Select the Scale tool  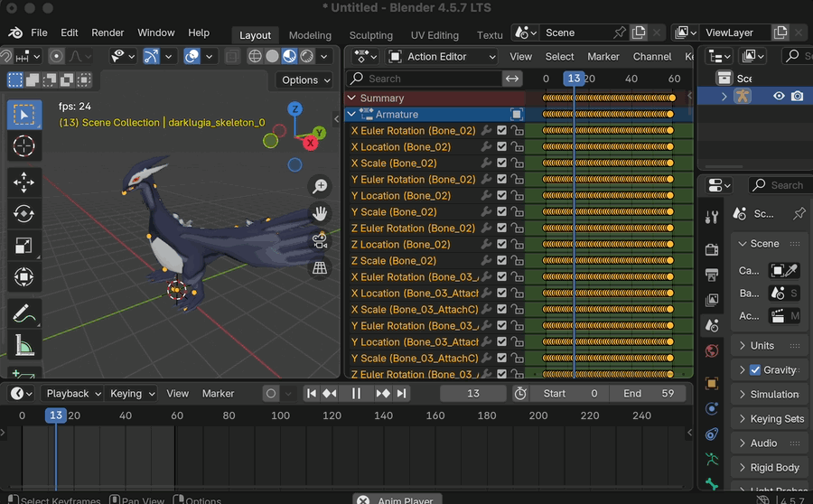[x=23, y=246]
